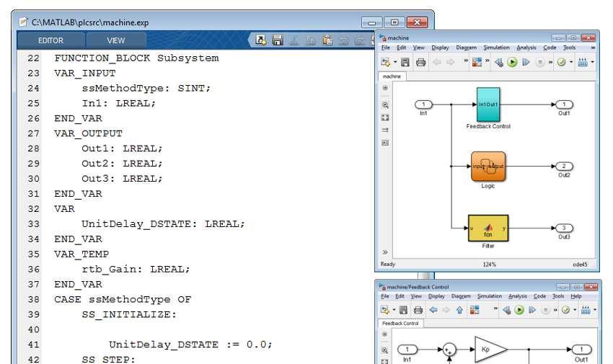The width and height of the screenshot is (613, 364).
Task: Click the Cut scissors icon in editor toolbar
Action: [x=294, y=40]
